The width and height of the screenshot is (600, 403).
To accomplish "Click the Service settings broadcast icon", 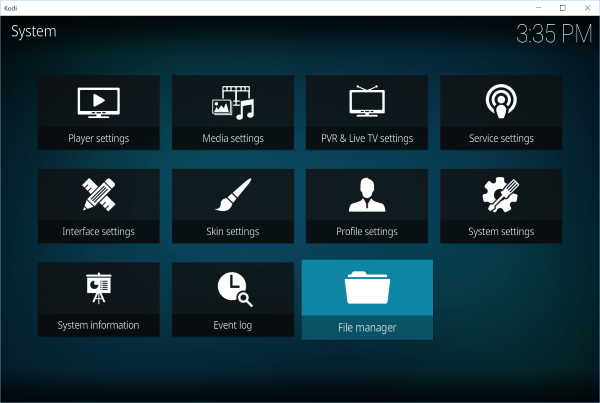I will point(501,101).
